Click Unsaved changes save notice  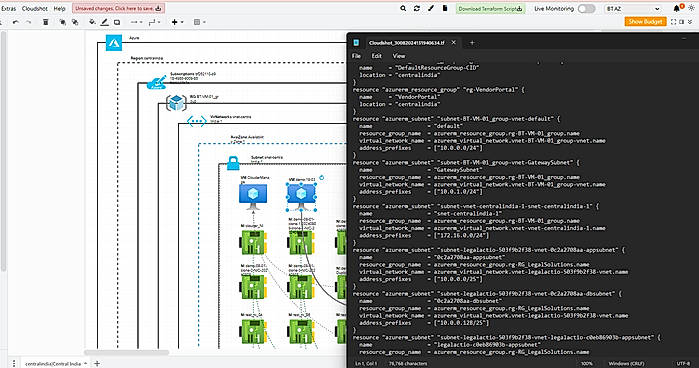point(119,8)
